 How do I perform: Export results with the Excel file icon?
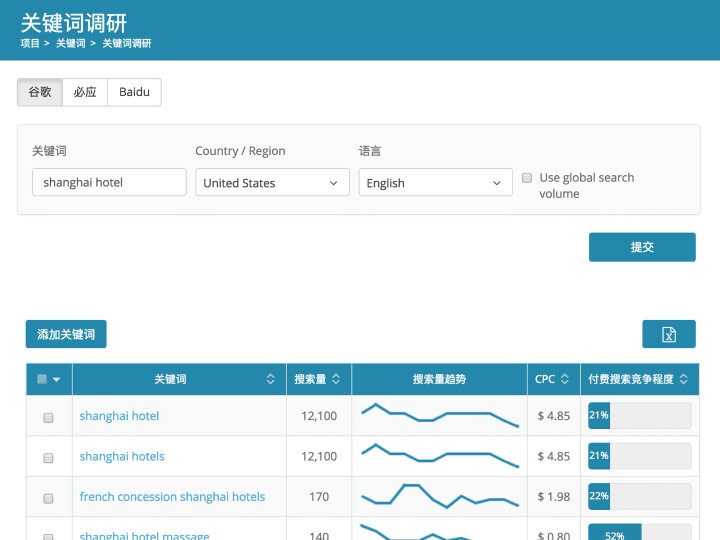point(669,334)
